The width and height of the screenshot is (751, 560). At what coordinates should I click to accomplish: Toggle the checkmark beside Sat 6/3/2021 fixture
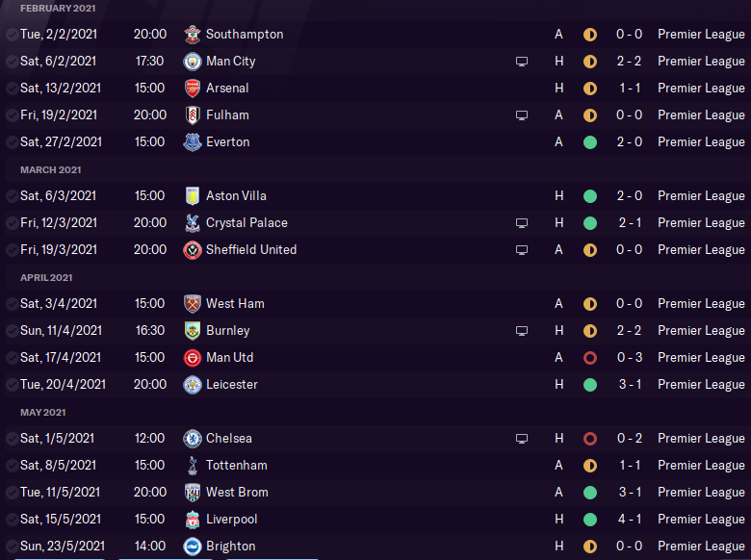point(12,196)
